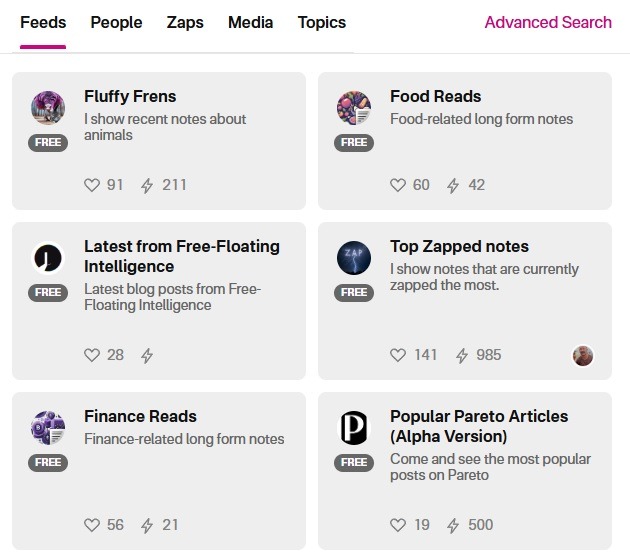The height and width of the screenshot is (553, 630).
Task: Click zap bolt icon on Fluffy Frens
Action: (147, 185)
